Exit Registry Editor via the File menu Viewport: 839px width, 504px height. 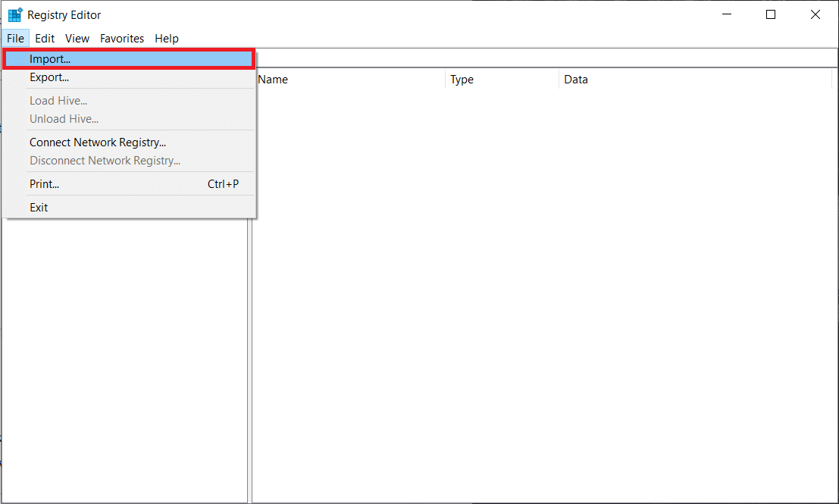[x=39, y=208]
